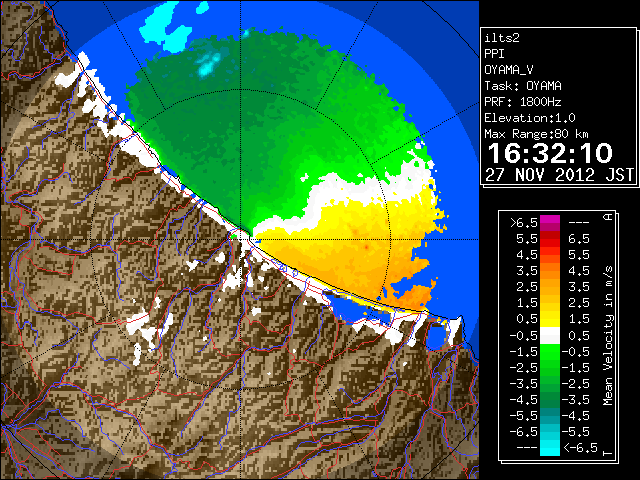Click the 'Max Range:80 km' line

pyautogui.click(x=536, y=134)
